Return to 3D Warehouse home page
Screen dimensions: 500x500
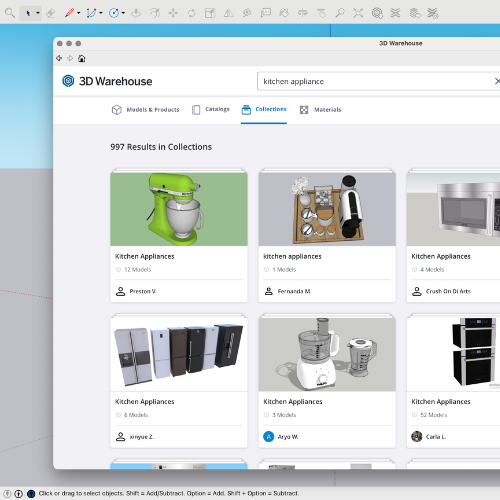(82, 59)
